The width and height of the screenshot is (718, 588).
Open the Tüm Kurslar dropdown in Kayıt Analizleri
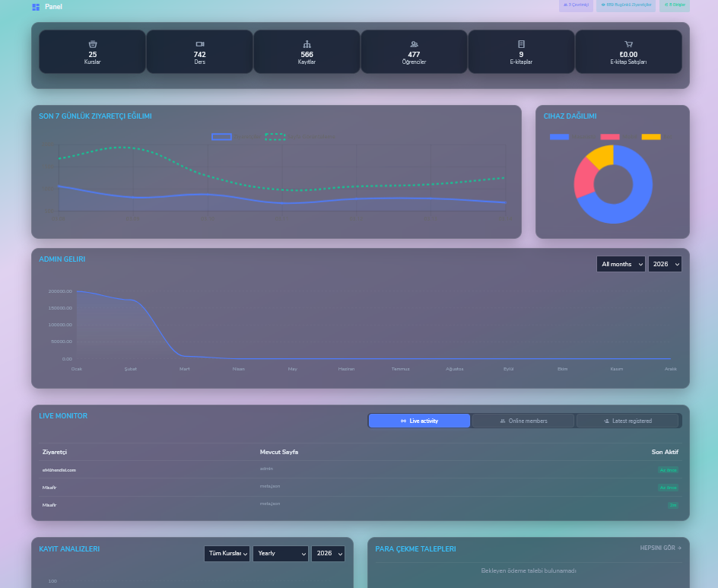click(x=227, y=554)
